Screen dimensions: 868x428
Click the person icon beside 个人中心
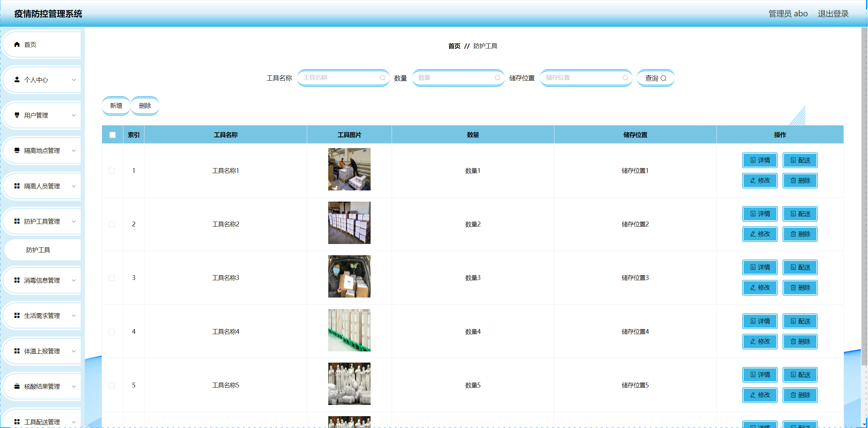pyautogui.click(x=17, y=80)
